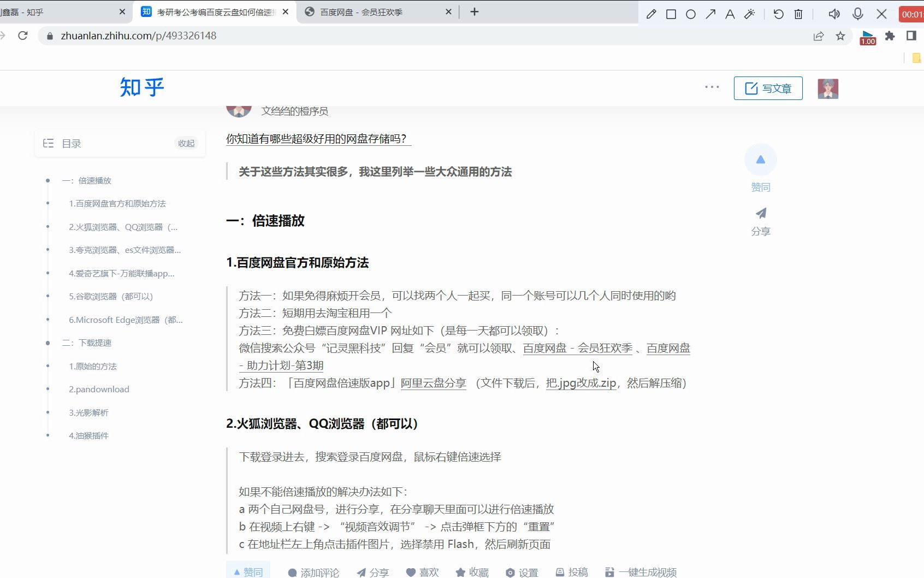Click the 写文章 button
The width and height of the screenshot is (924, 578).
click(x=768, y=89)
